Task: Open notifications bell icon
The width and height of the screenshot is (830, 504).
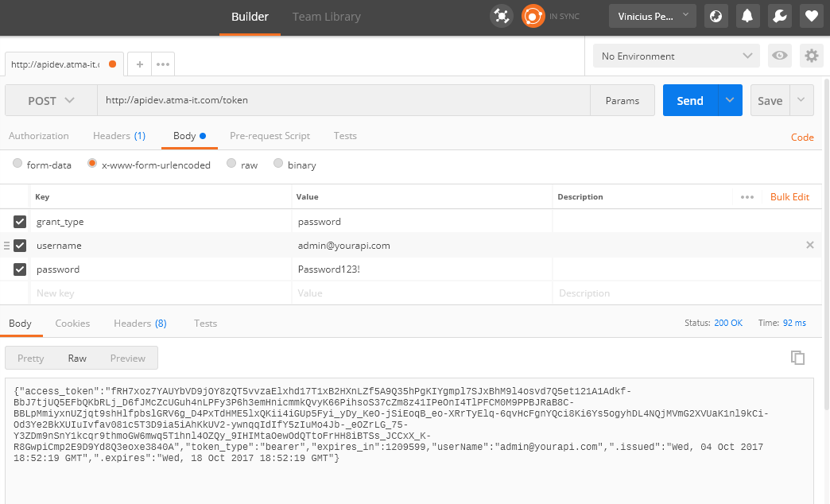Action: (x=747, y=17)
